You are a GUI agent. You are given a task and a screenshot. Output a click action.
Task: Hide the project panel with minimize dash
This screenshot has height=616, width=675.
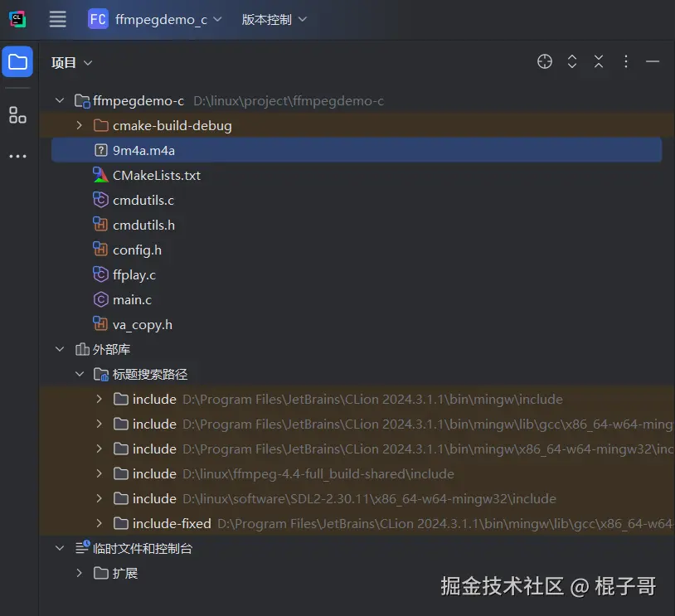coord(652,61)
